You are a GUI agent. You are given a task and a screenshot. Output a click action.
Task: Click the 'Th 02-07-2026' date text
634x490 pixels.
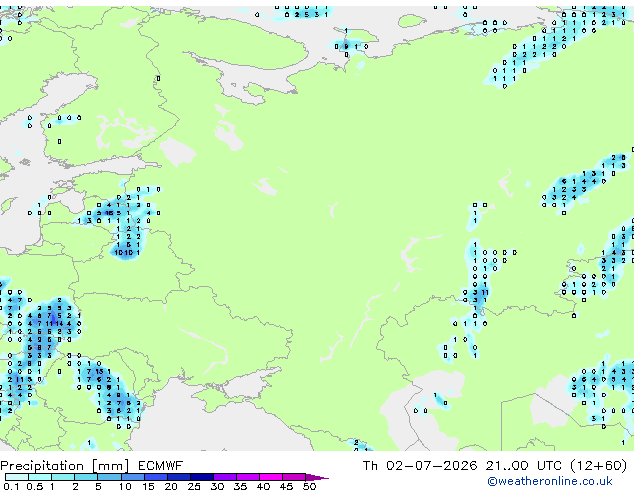(420, 466)
